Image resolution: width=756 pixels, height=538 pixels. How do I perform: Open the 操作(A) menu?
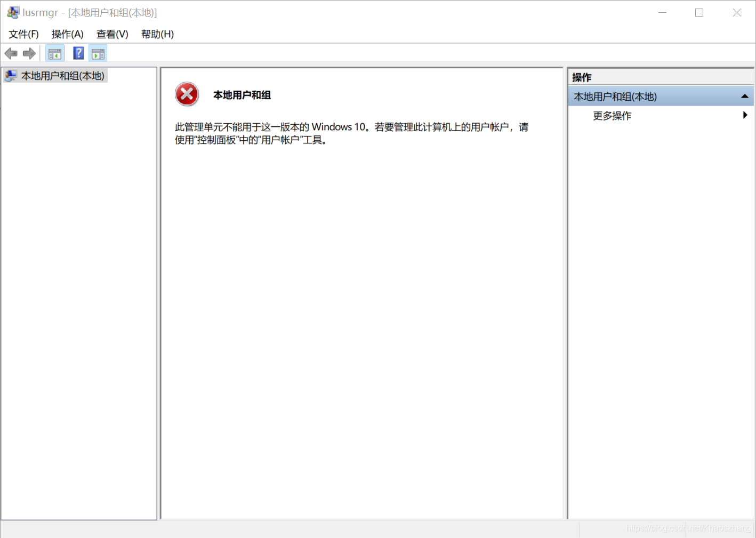68,34
